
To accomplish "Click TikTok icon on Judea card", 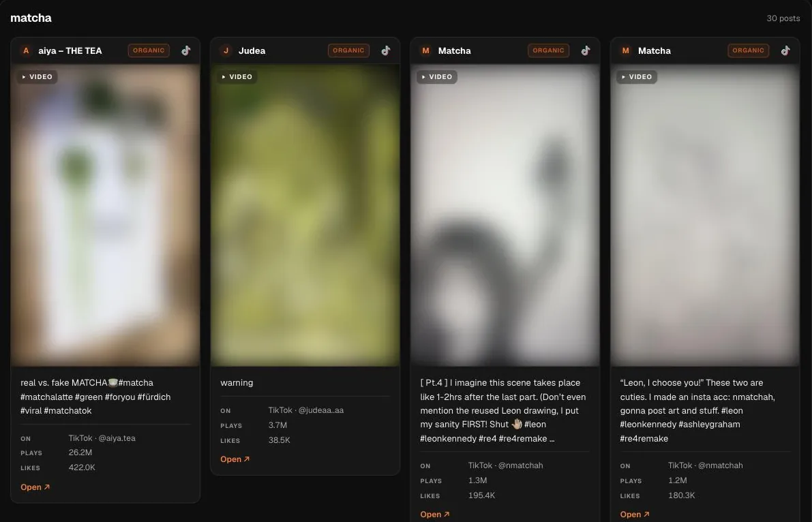I will click(x=386, y=50).
